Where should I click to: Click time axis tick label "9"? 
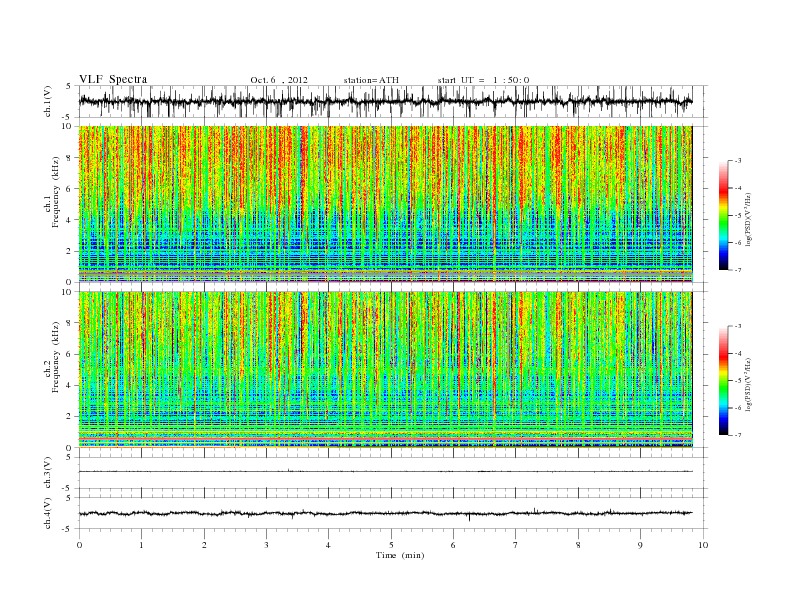click(640, 545)
